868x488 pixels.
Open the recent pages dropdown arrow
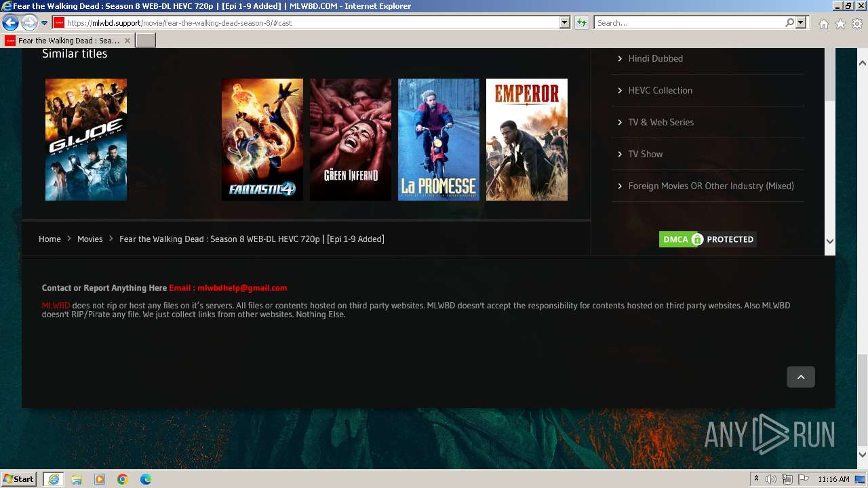coord(44,23)
